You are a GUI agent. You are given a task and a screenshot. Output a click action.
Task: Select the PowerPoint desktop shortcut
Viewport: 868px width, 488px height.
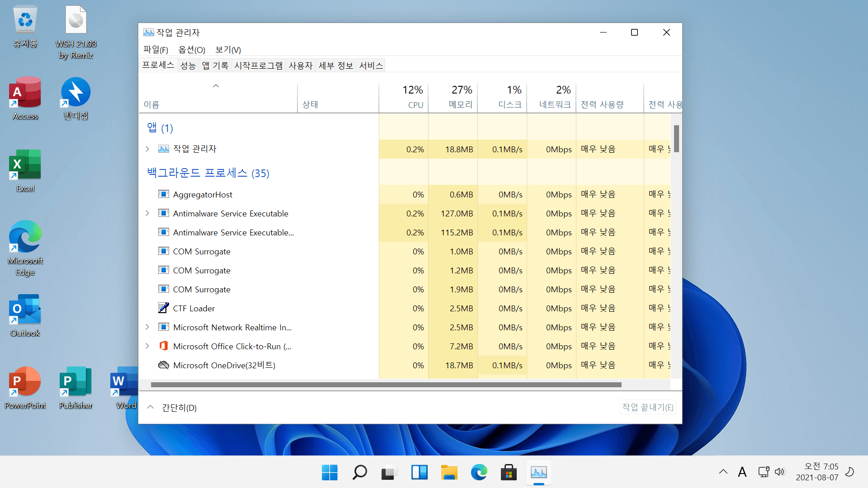pos(25,388)
